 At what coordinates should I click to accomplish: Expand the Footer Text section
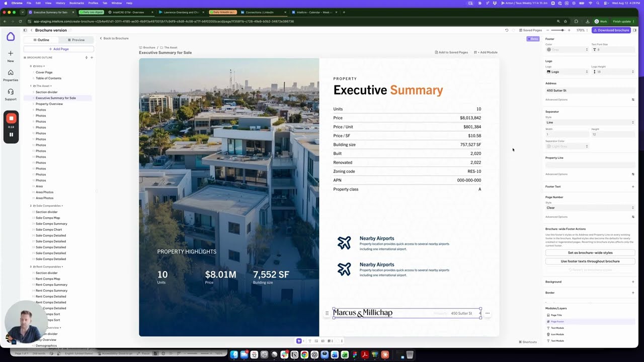pos(633,187)
